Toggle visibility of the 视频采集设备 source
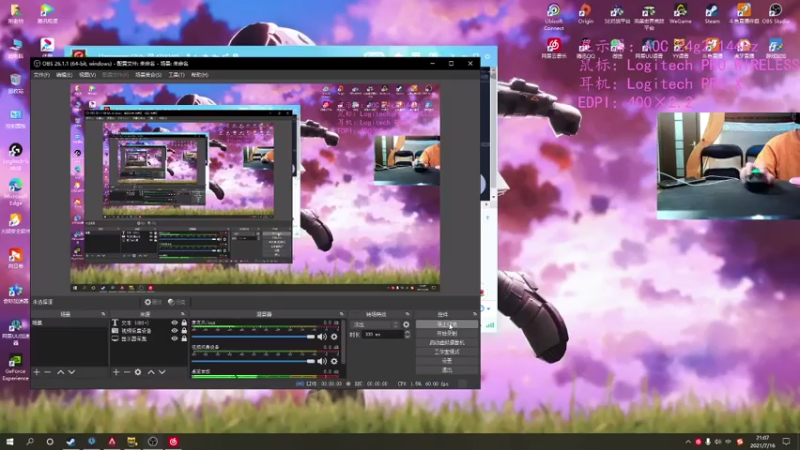This screenshot has height=450, width=800. pos(174,331)
